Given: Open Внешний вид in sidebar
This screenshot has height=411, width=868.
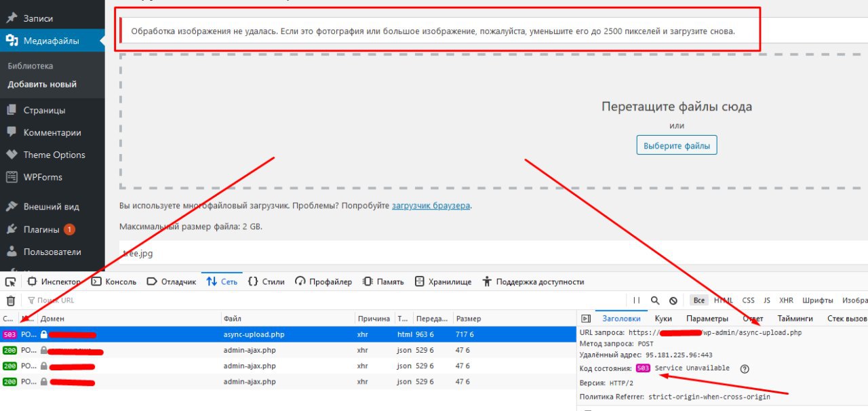Looking at the screenshot, I should (51, 207).
